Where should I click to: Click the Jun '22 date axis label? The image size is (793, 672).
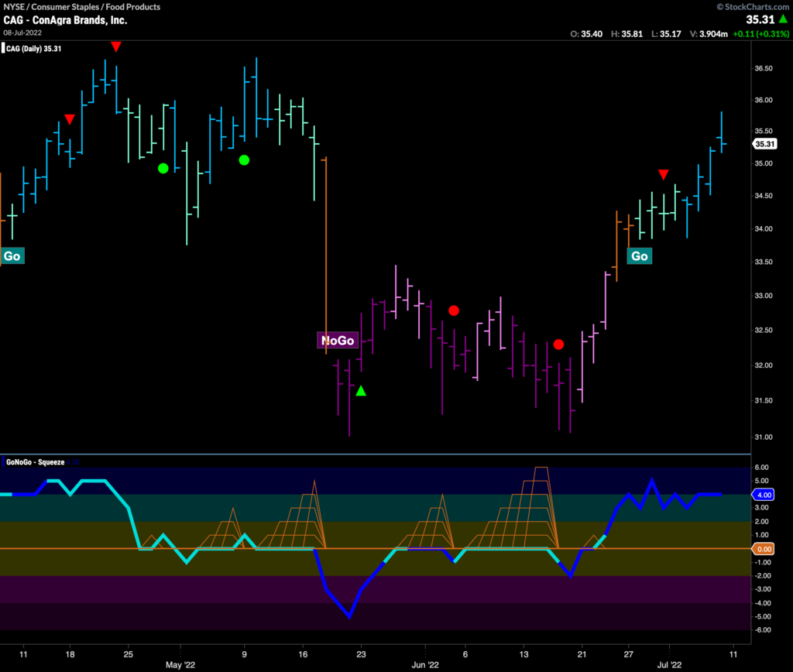click(425, 665)
